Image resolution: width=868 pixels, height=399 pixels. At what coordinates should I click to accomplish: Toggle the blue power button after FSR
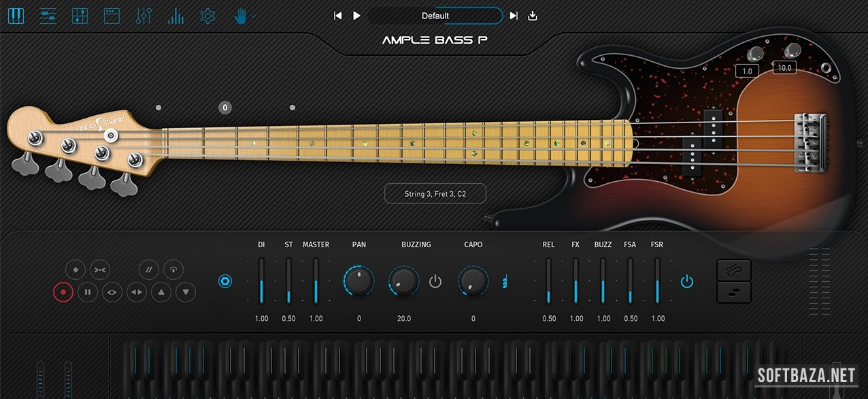coord(687,281)
